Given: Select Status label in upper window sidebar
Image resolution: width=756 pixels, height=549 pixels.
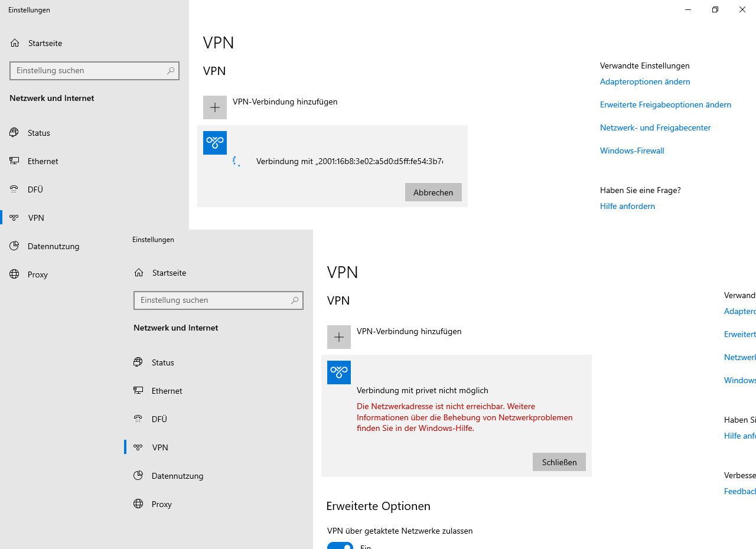Looking at the screenshot, I should coord(39,133).
